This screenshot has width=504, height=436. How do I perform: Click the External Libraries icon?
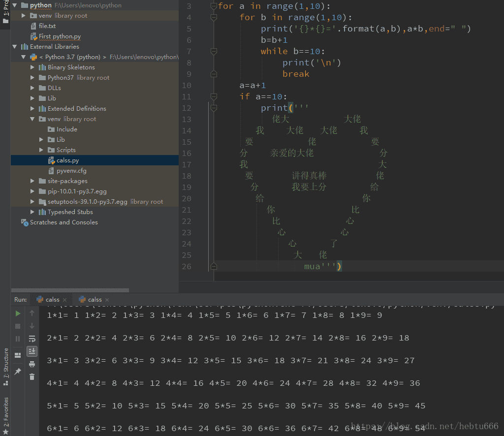point(25,47)
